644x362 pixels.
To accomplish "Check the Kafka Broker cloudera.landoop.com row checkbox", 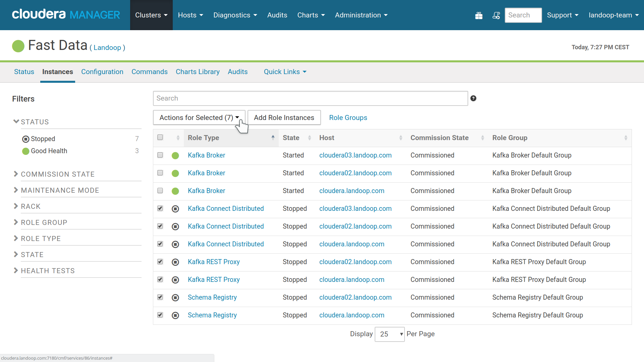I will (x=160, y=191).
